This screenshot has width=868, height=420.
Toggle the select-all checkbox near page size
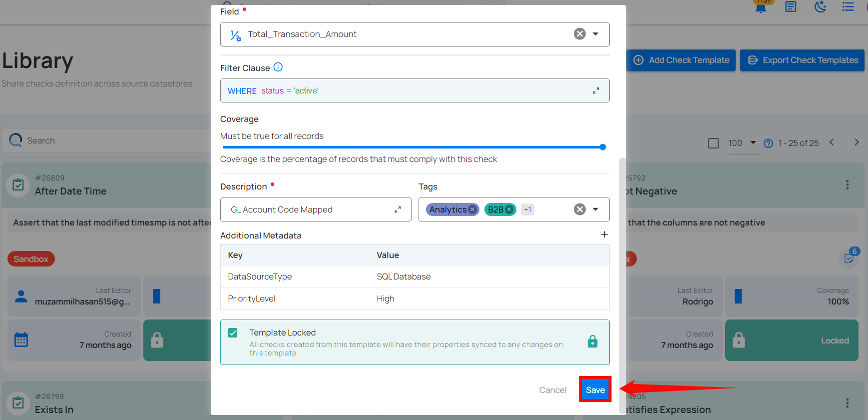point(714,143)
